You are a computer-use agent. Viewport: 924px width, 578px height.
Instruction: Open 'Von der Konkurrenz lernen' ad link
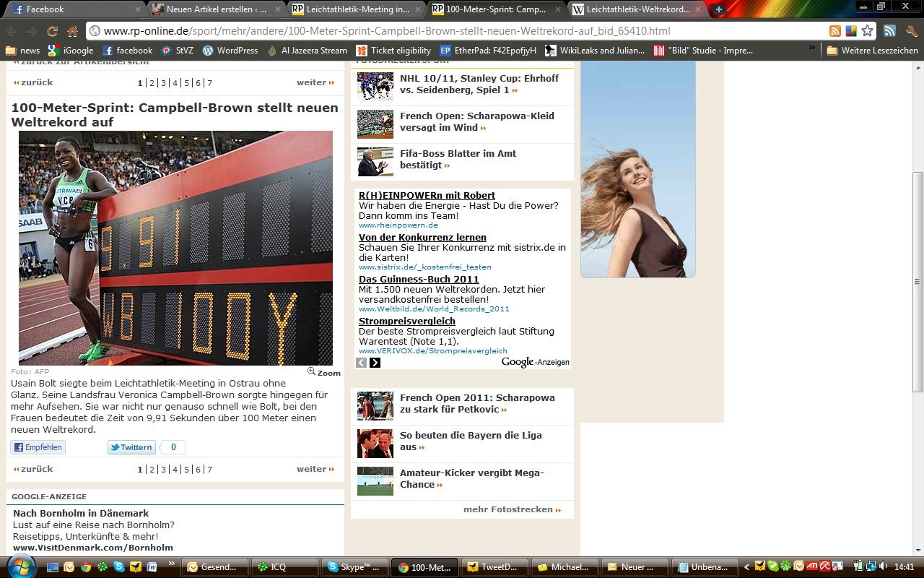(422, 237)
